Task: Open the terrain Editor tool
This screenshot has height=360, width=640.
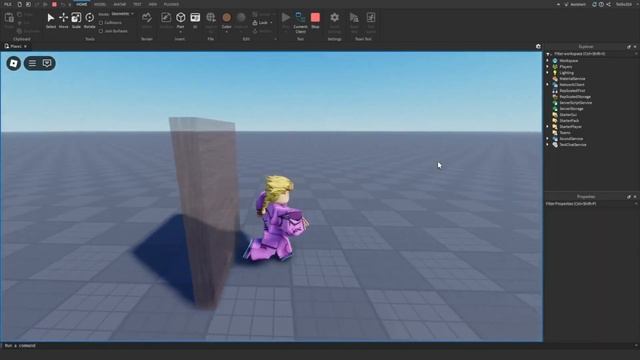Action: tap(147, 20)
